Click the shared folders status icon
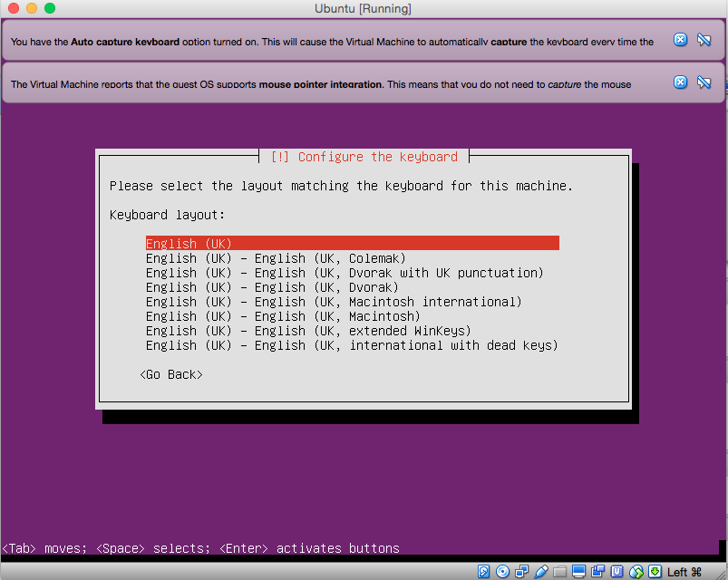 coord(560,572)
